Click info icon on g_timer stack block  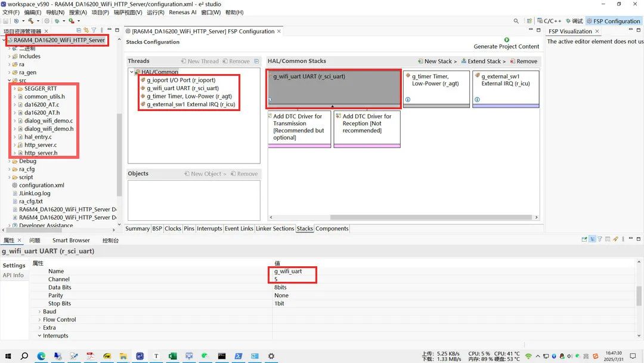pos(408,100)
